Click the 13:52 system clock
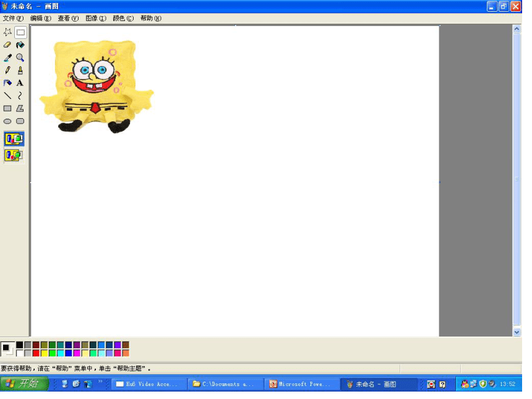 (x=508, y=384)
